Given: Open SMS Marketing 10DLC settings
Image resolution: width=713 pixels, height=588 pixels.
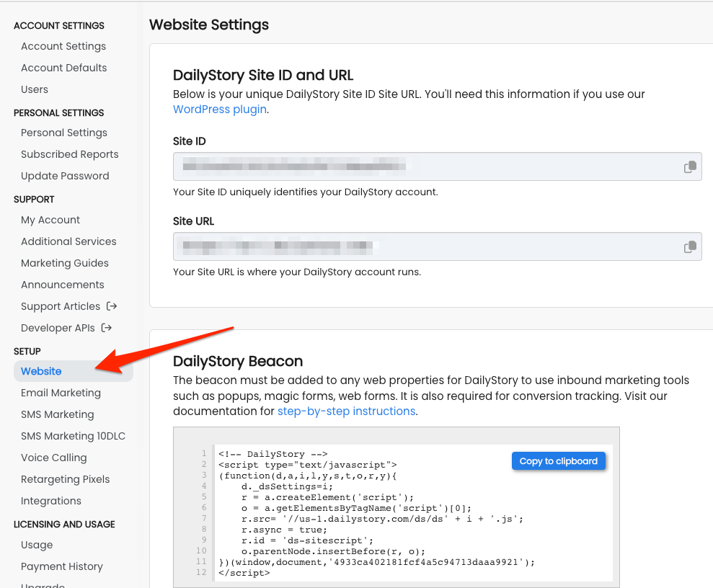Looking at the screenshot, I should 73,436.
